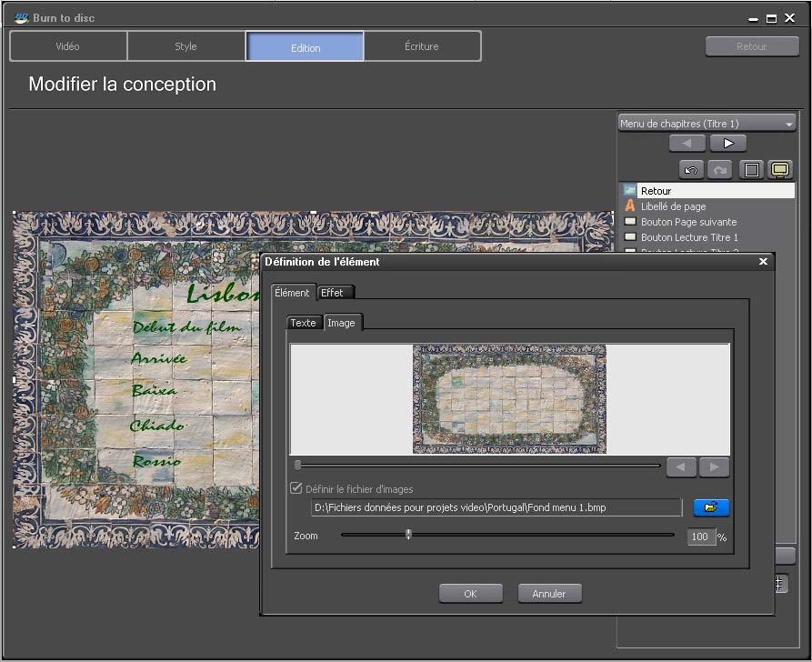
Task: Click the undo arrow icon
Action: point(691,170)
